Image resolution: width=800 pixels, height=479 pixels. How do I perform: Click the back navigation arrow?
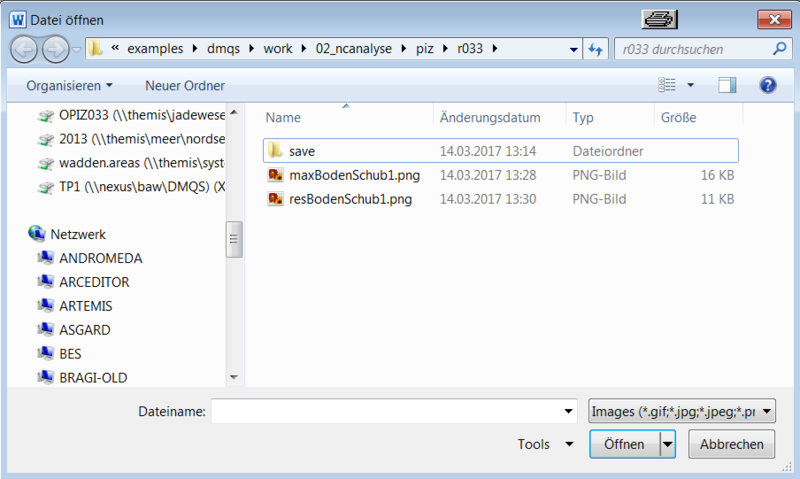point(25,48)
